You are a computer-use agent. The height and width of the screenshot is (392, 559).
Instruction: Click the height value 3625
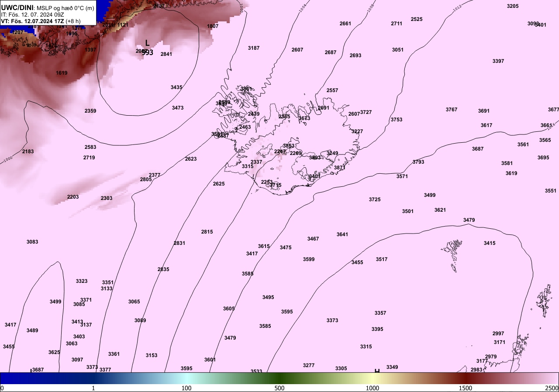(x=54, y=352)
